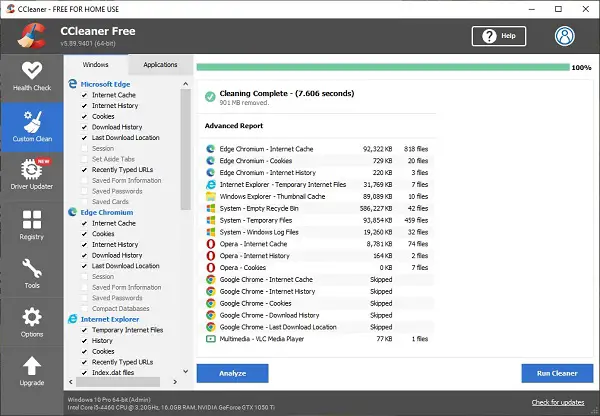Screen dimensions: 600x416
Task: Toggle Microsoft Edge Cookies checkbox
Action: [x=84, y=116]
